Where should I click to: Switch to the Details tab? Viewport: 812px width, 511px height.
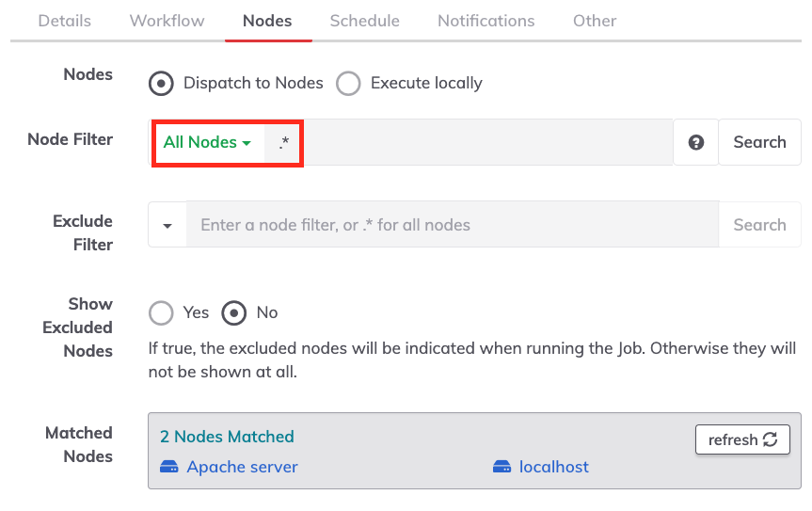[x=65, y=21]
